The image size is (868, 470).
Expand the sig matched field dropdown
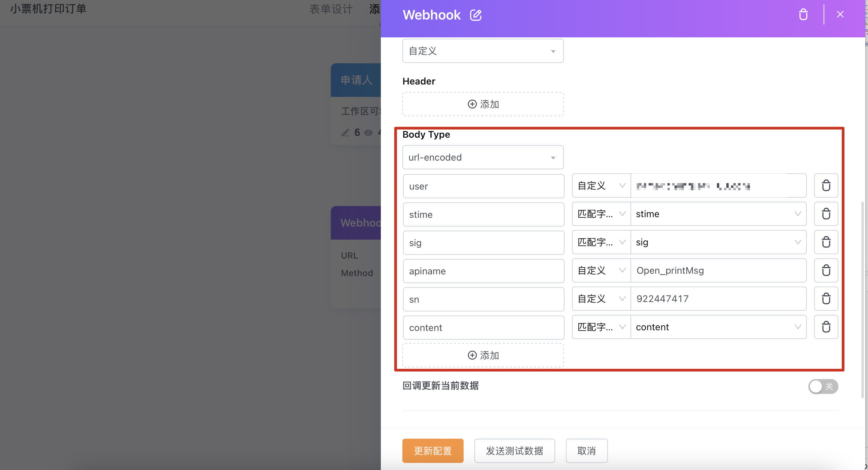718,242
